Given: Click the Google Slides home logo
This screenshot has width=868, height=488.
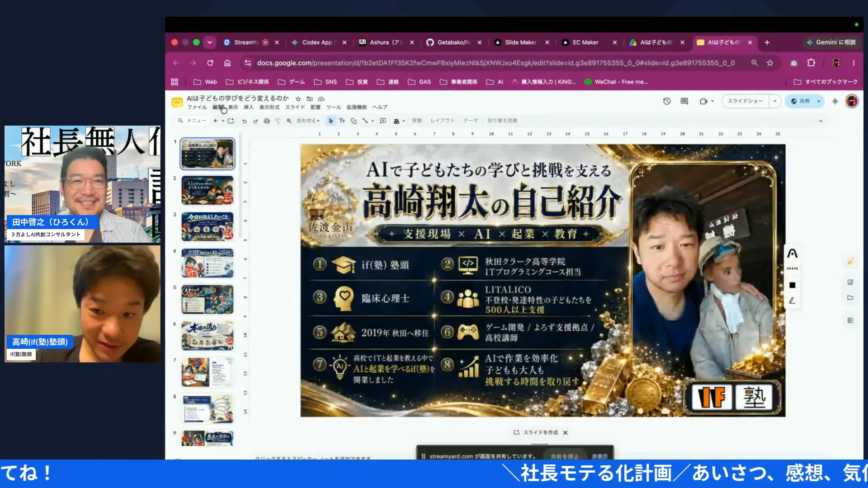Looking at the screenshot, I should point(177,103).
